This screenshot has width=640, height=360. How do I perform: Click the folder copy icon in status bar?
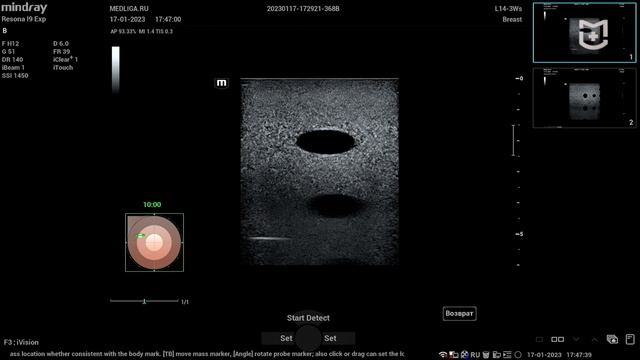point(496,355)
